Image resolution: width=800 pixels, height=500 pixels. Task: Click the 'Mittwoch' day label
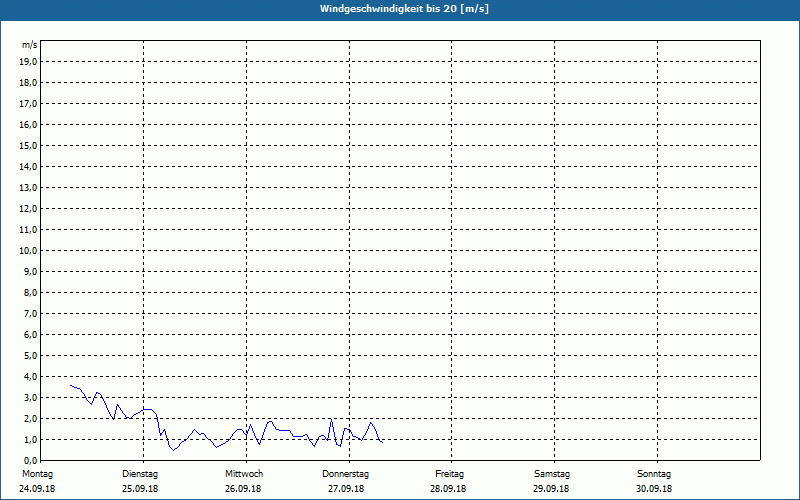244,474
